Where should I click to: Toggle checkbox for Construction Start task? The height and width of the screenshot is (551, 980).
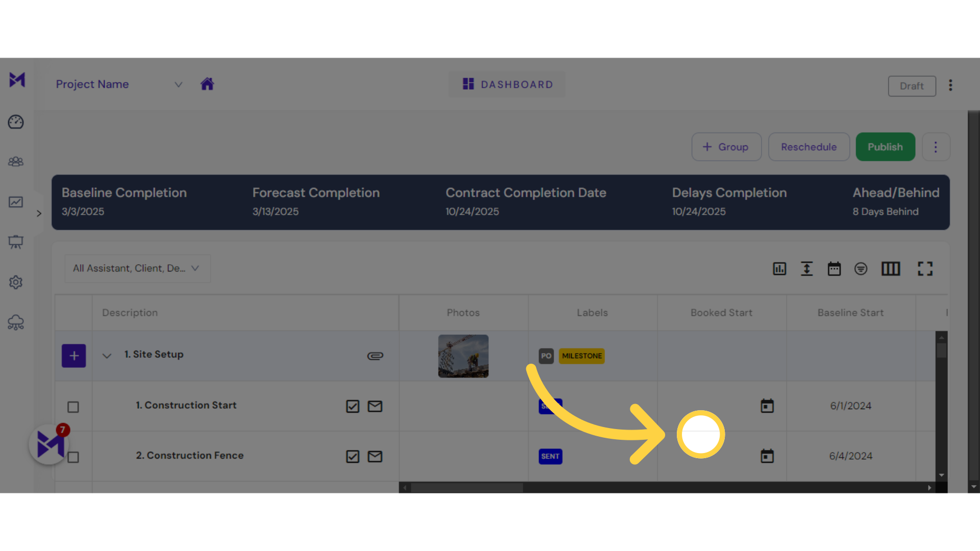pos(72,406)
